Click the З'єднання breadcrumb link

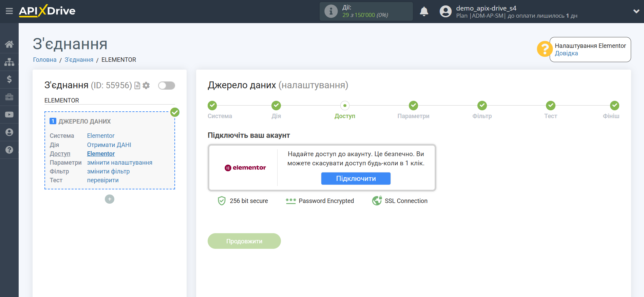79,60
